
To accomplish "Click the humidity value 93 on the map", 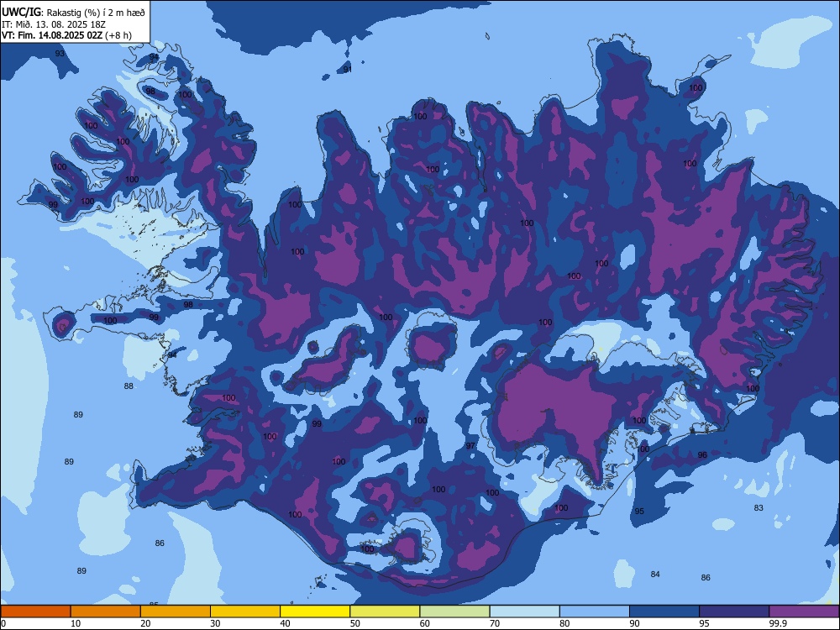I will [x=60, y=54].
